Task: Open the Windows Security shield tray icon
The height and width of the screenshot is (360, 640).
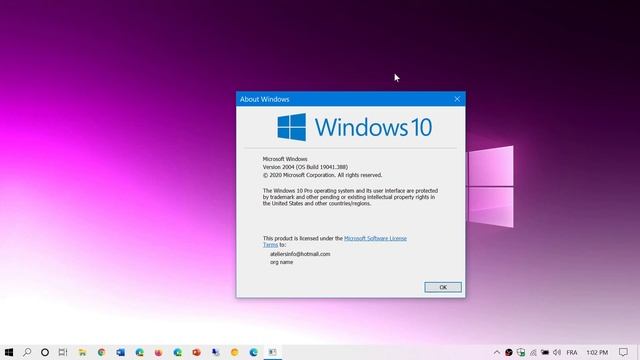Action: click(x=521, y=352)
